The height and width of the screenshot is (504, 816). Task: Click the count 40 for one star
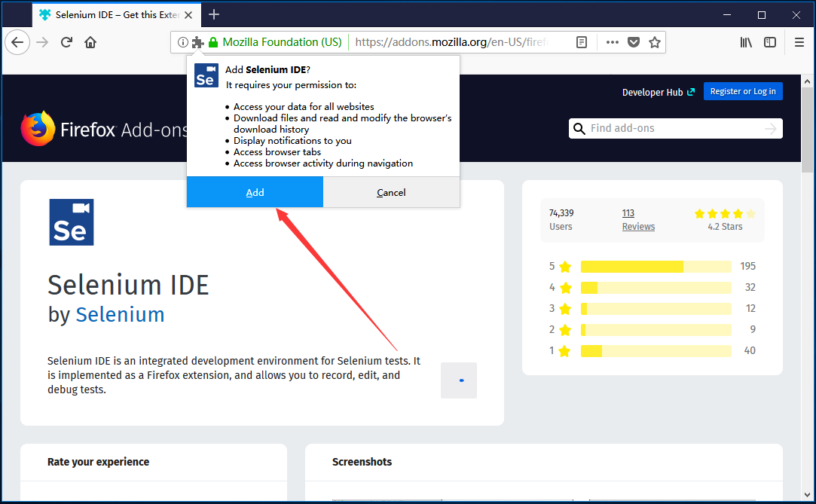750,350
